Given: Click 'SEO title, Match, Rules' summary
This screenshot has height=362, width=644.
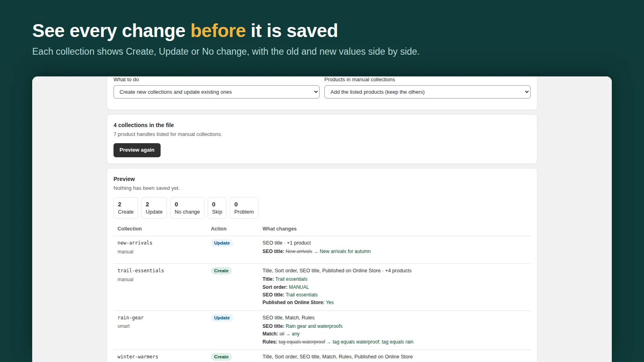Looking at the screenshot, I should [289, 318].
